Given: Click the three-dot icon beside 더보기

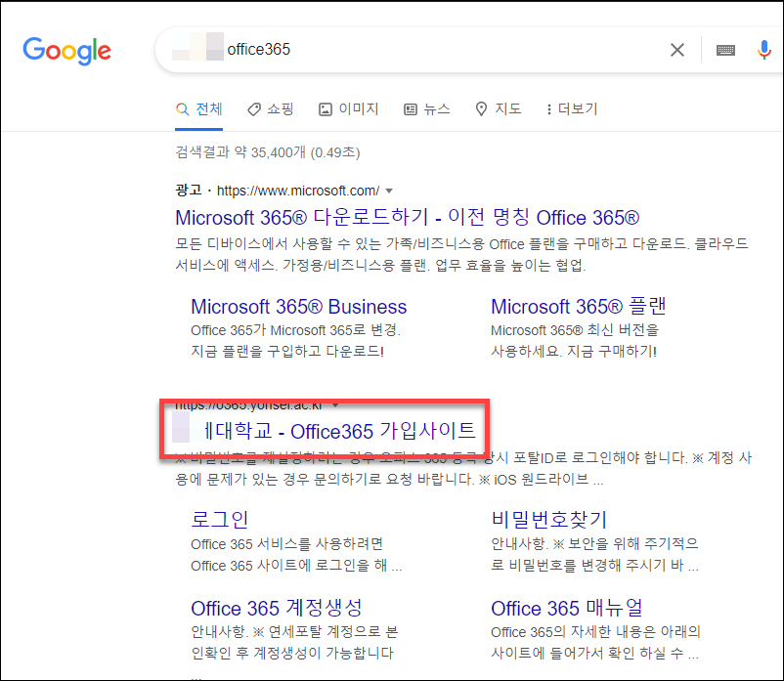Looking at the screenshot, I should click(549, 108).
